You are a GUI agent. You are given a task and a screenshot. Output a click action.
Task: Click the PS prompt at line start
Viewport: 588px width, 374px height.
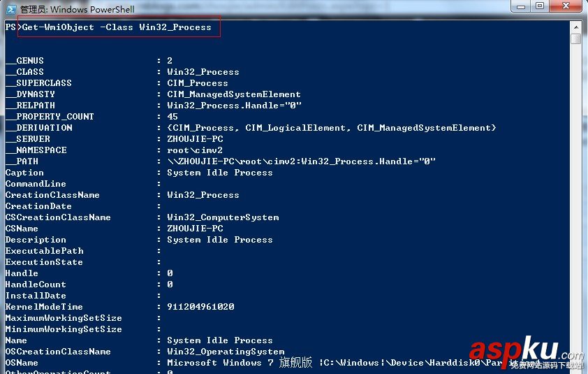(x=10, y=27)
